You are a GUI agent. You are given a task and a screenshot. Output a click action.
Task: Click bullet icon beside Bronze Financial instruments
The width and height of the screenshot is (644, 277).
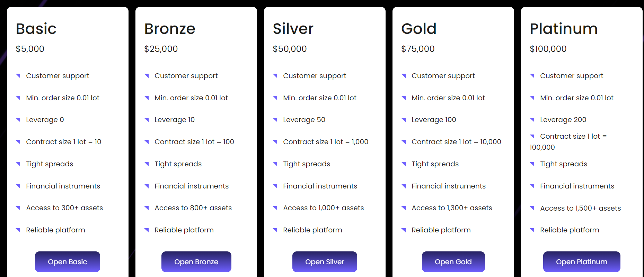point(147,186)
